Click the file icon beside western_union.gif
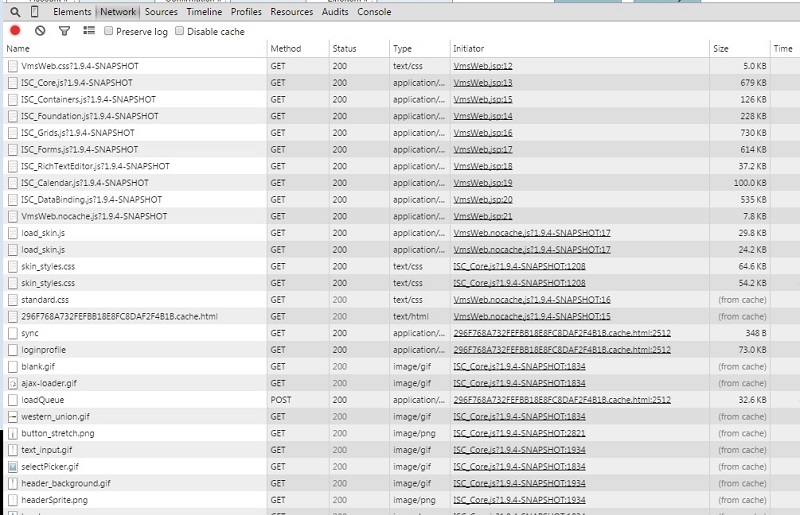This screenshot has height=515, width=800. 12,416
